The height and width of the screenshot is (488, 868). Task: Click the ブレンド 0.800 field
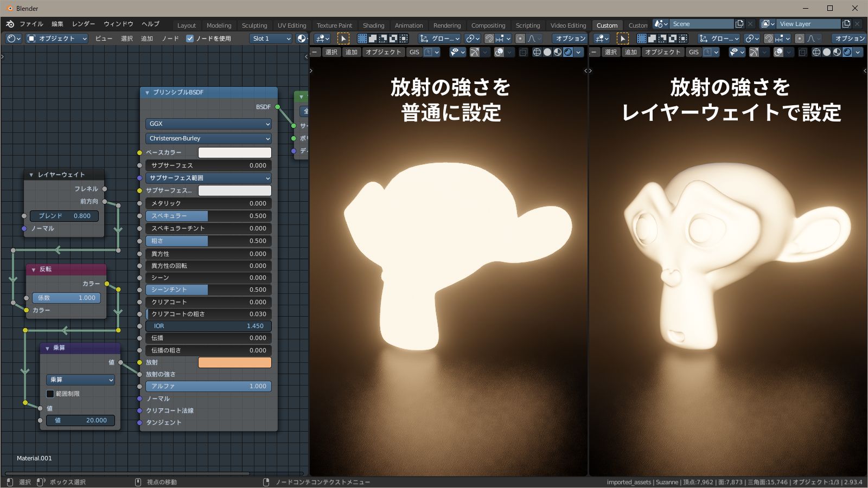[65, 216]
